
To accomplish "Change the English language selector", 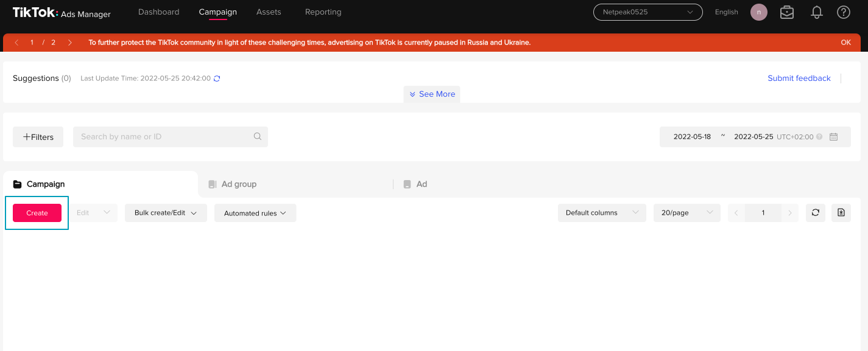I will [x=726, y=12].
